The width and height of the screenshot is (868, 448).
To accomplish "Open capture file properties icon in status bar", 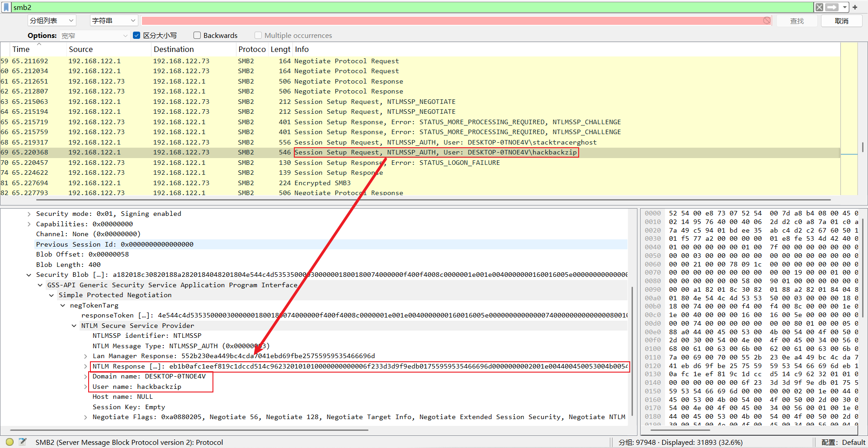I will pyautogui.click(x=23, y=442).
